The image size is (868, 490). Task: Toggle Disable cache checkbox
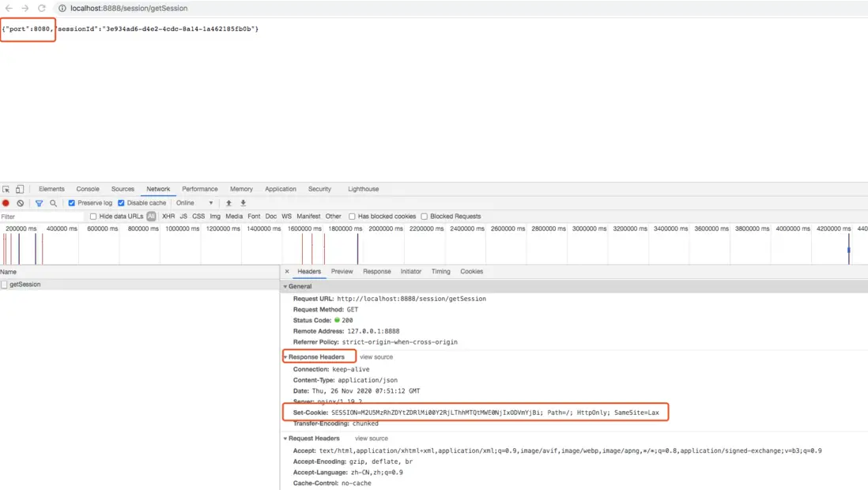pyautogui.click(x=121, y=203)
